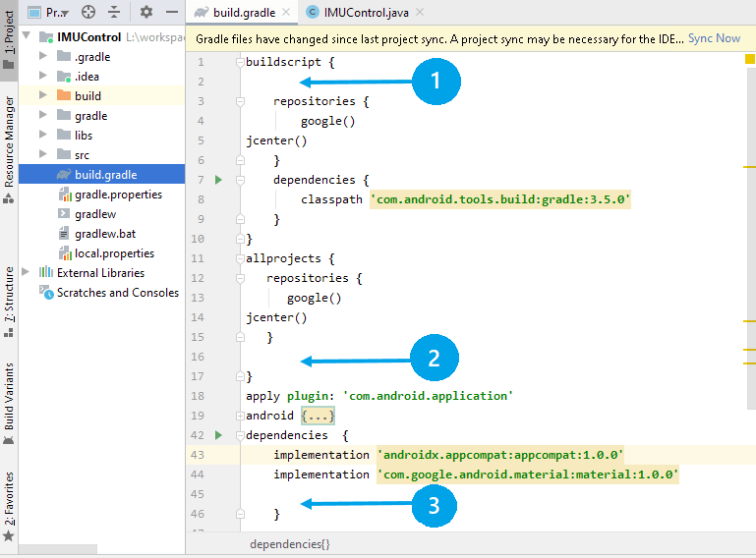
Task: Click the Sync Now link
Action: point(714,38)
